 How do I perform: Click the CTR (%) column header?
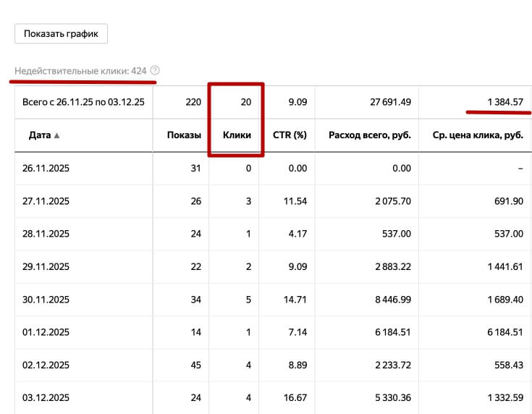tap(290, 135)
